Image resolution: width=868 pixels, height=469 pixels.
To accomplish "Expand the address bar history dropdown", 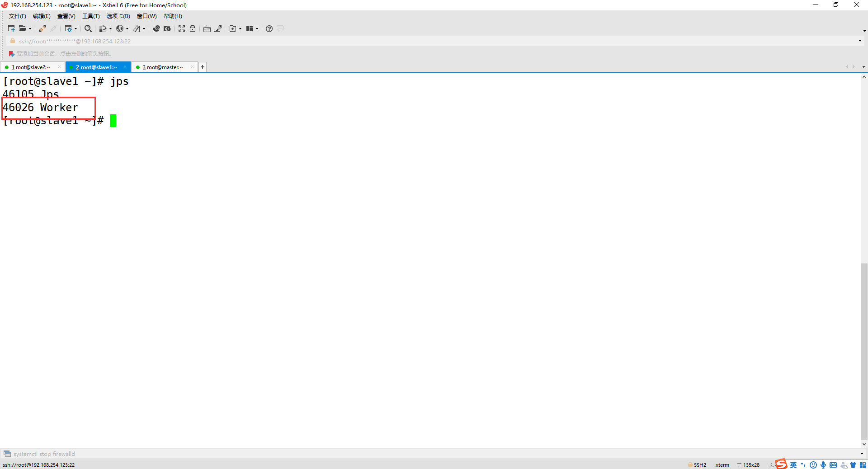I will 860,41.
